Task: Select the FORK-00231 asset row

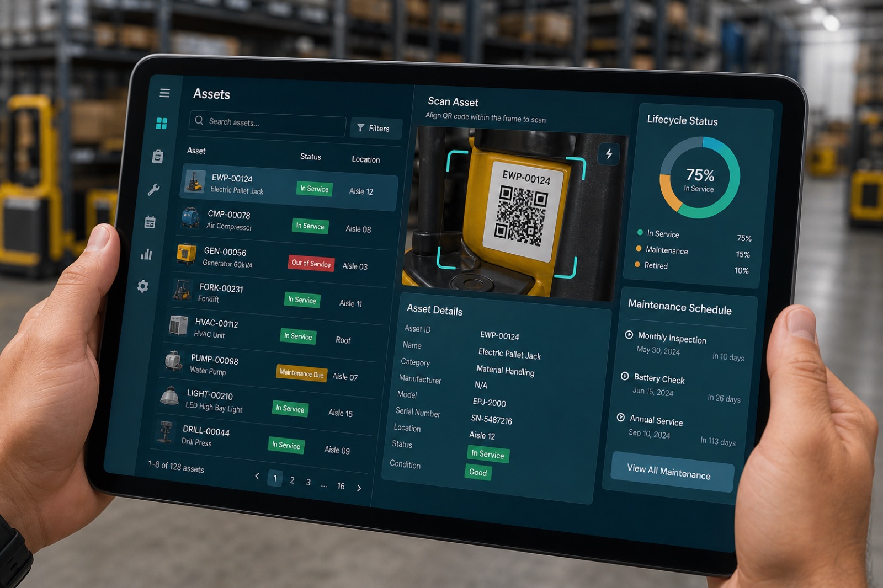Action: pos(276,296)
